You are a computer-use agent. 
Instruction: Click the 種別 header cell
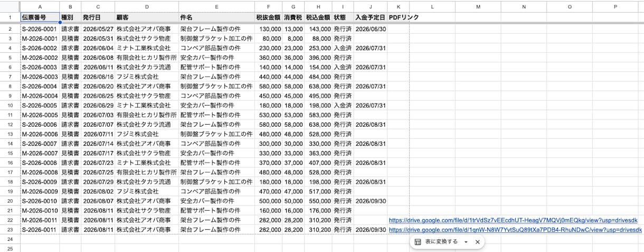click(x=70, y=17)
